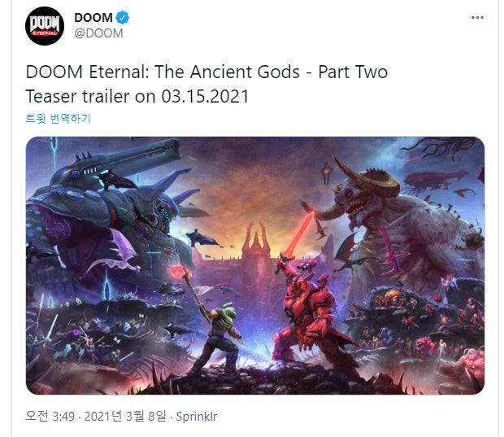Screen dimensions: 504x437
Task: Click the red crystal staff head
Action: 178,273
